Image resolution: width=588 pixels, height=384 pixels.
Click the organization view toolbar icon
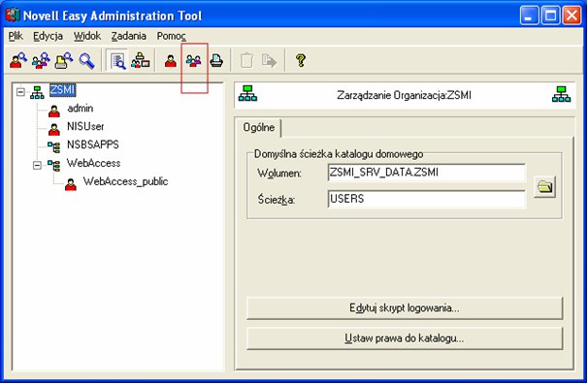(x=141, y=61)
